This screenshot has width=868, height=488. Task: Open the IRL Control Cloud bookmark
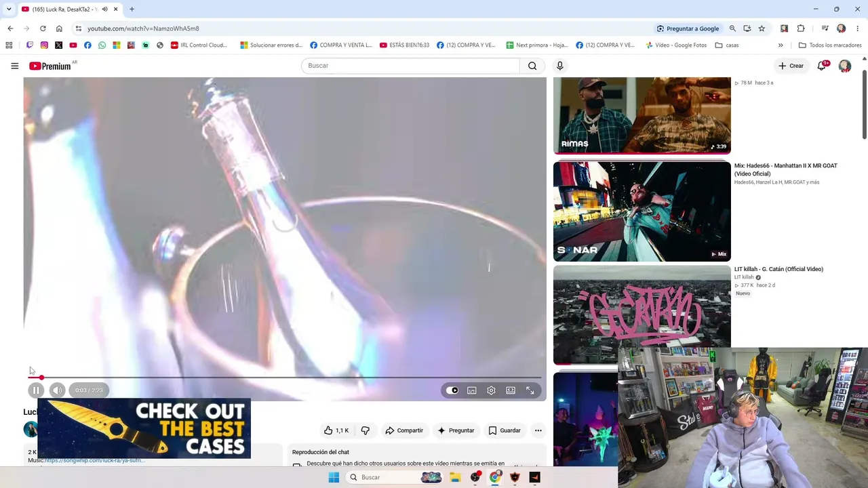[199, 45]
